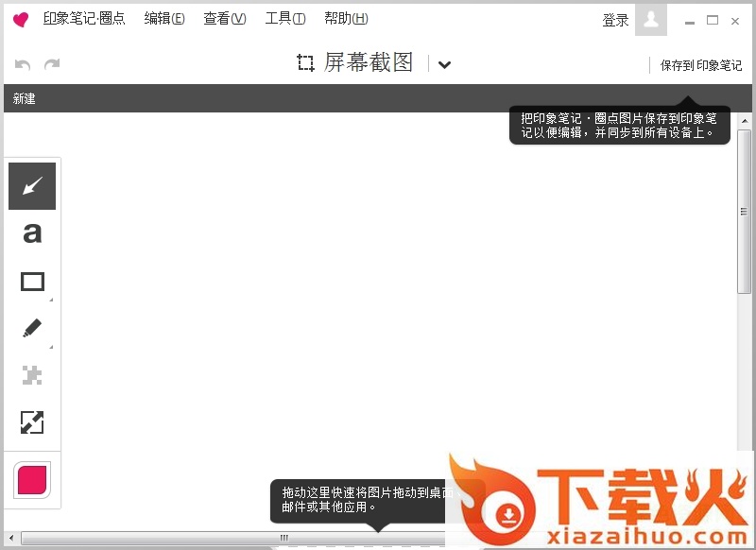This screenshot has height=550, width=756.
Task: Expand highlighter tool options triangle
Action: (51, 347)
